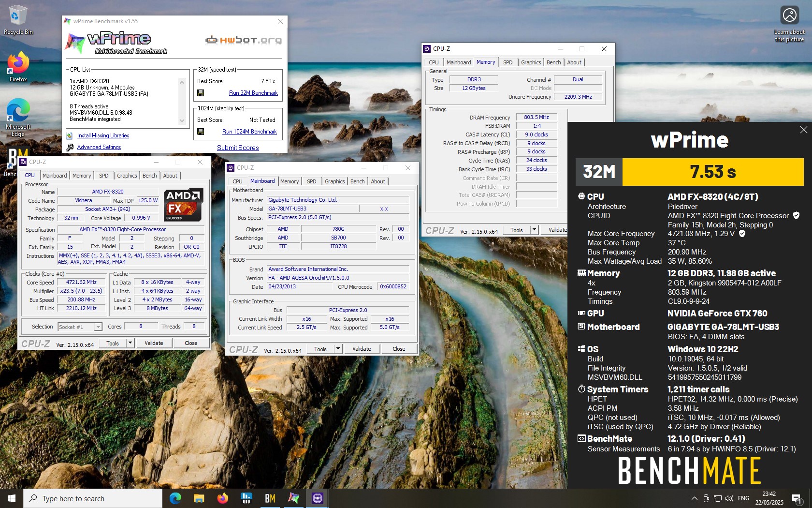Select the AMD FX-8320 name field

[x=108, y=192]
